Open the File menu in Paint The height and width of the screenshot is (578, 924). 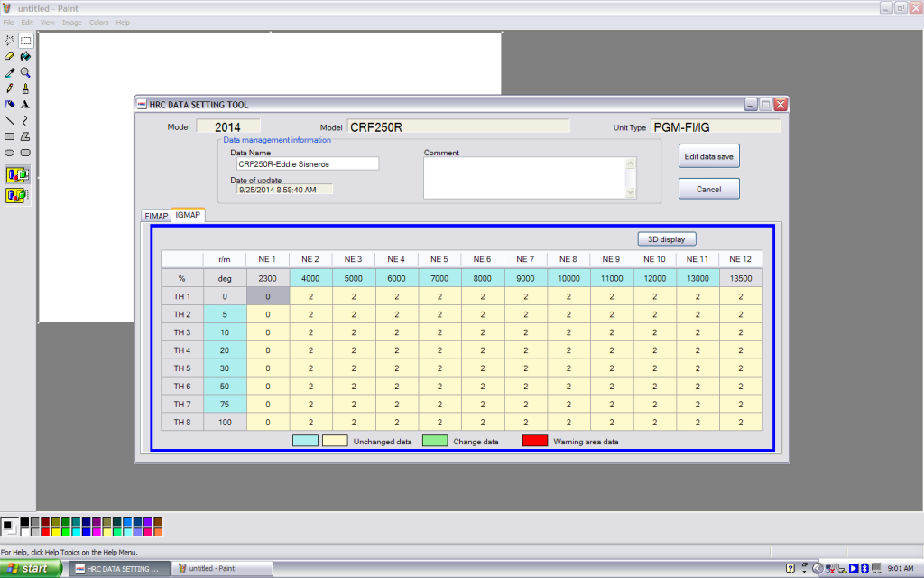coord(8,23)
